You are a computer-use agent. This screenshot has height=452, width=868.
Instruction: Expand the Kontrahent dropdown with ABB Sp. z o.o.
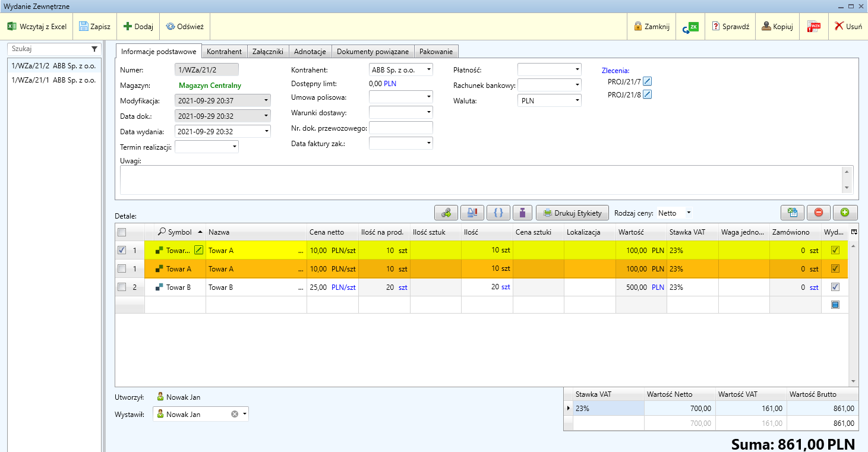coord(428,69)
